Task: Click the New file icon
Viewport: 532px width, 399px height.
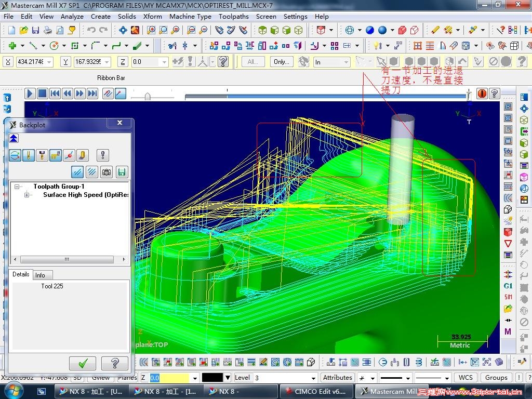Action: tap(11, 30)
